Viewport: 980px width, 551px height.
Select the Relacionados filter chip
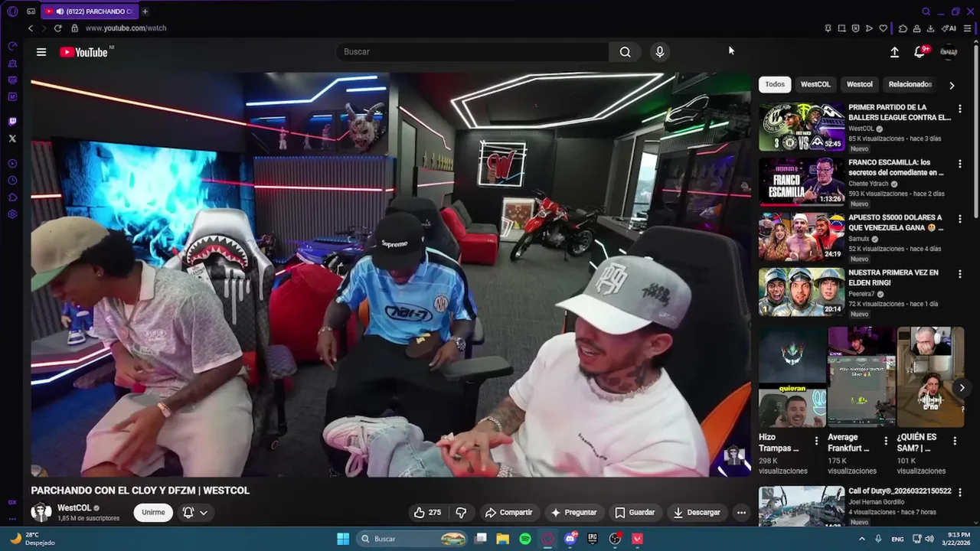910,84
